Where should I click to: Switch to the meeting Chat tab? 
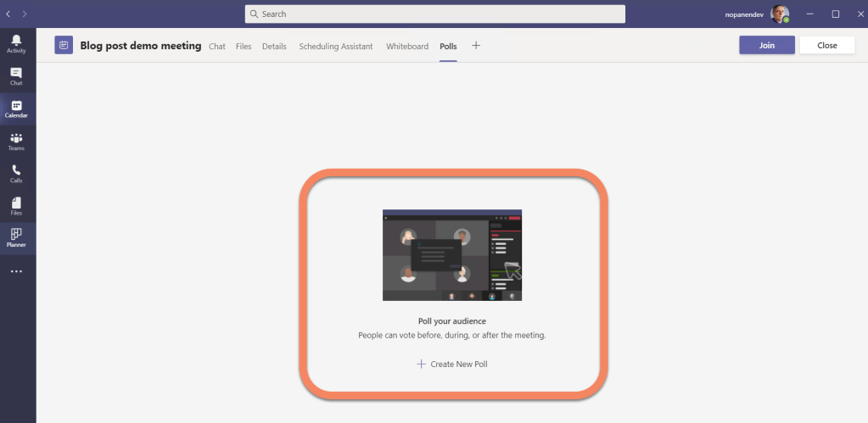[217, 47]
